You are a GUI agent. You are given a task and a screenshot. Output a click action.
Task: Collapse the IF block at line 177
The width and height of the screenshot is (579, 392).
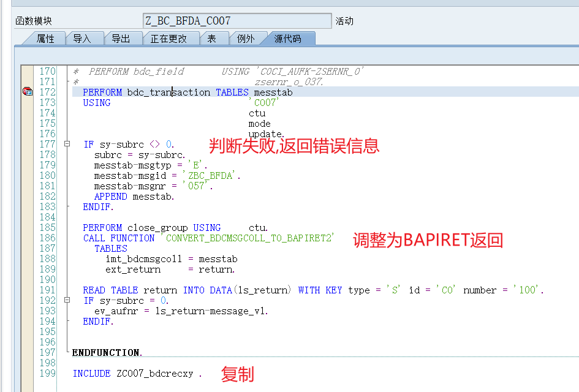67,143
